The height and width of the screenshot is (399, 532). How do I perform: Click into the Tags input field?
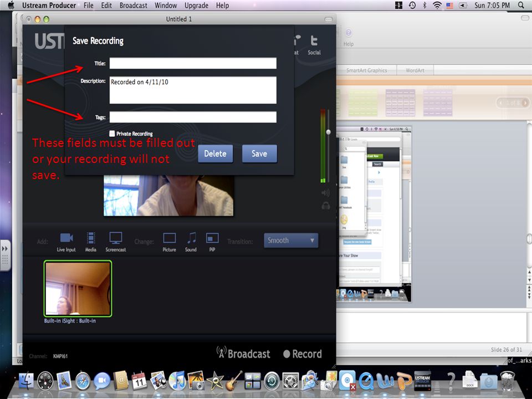(193, 117)
